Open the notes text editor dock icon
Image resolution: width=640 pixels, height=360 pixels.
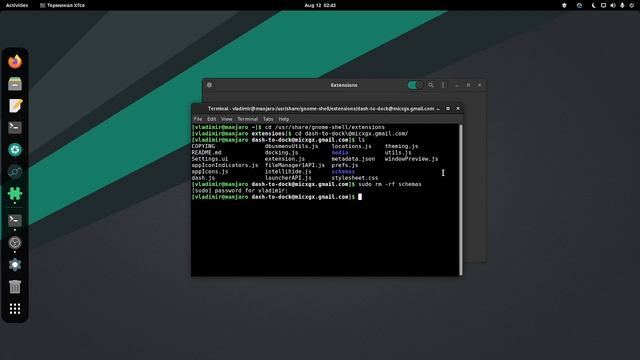15,106
